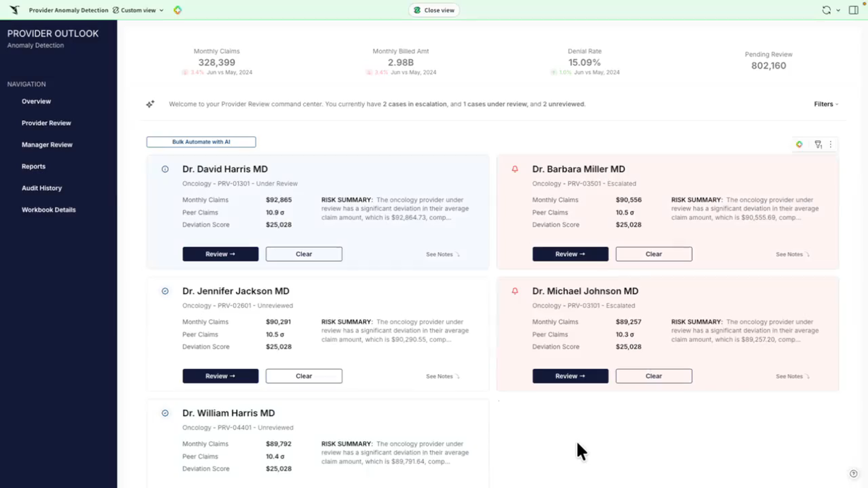Screen dimensions: 868x488
Task: Clear Dr. Barbara Miller MD case
Action: tap(654, 254)
